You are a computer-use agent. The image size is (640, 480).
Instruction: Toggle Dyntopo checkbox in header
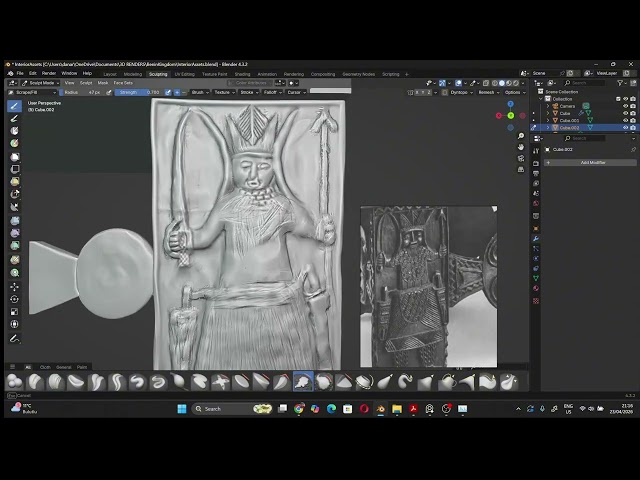click(445, 92)
